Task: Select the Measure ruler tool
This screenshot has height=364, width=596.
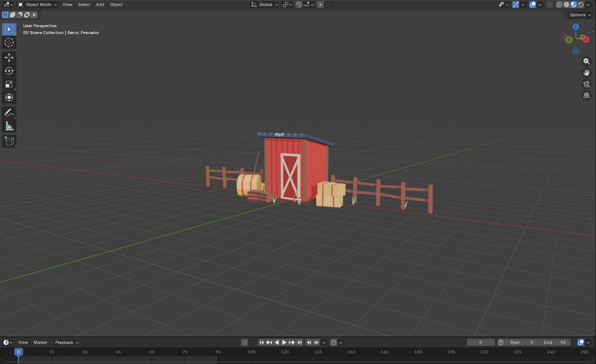Action: [9, 126]
